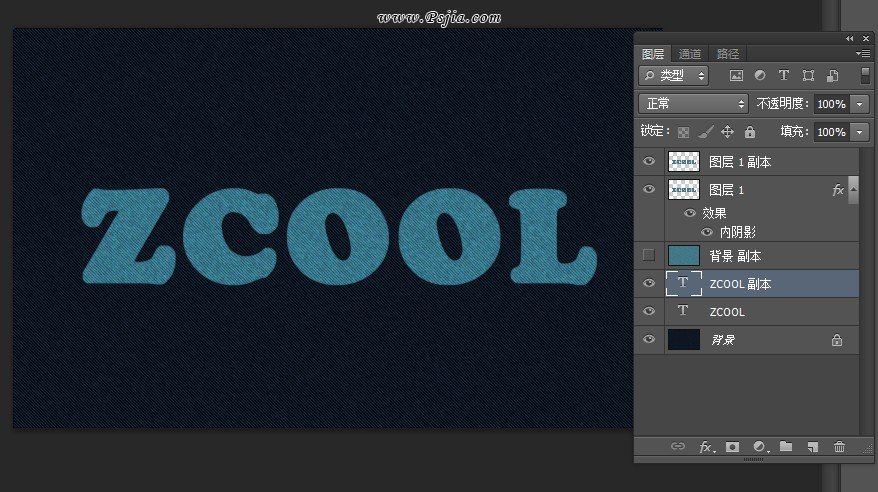Click the 背景 副本 teal thumbnail

684,256
